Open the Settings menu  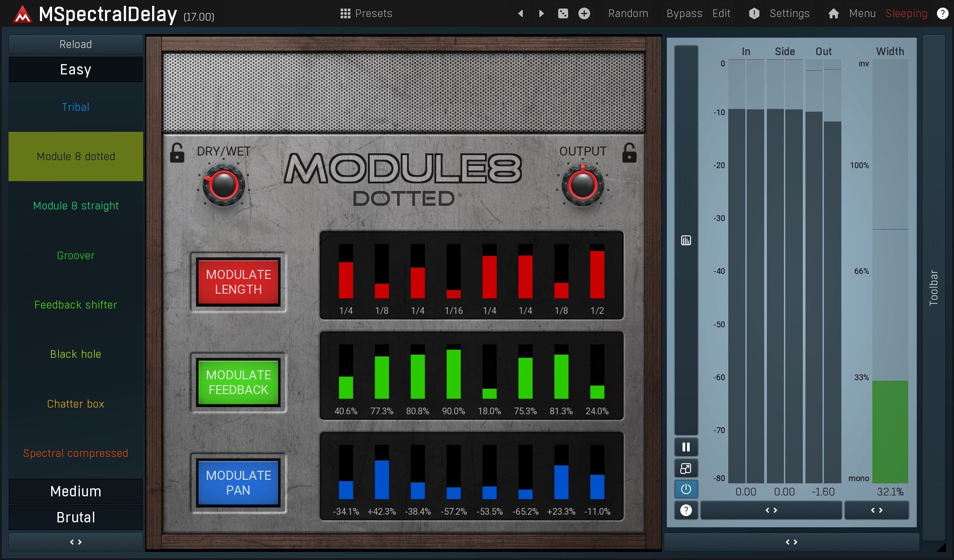point(789,13)
